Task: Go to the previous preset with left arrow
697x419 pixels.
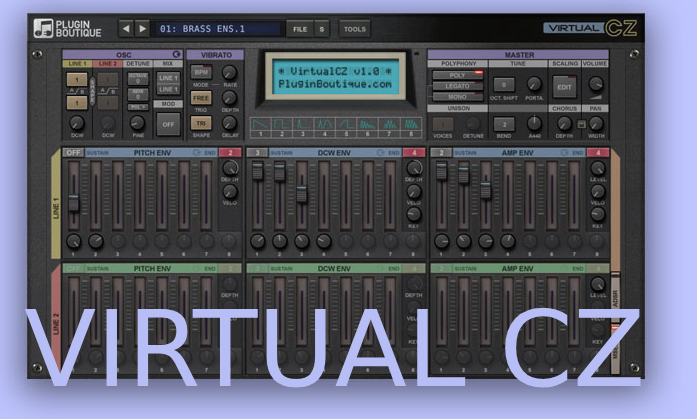Action: (x=126, y=29)
